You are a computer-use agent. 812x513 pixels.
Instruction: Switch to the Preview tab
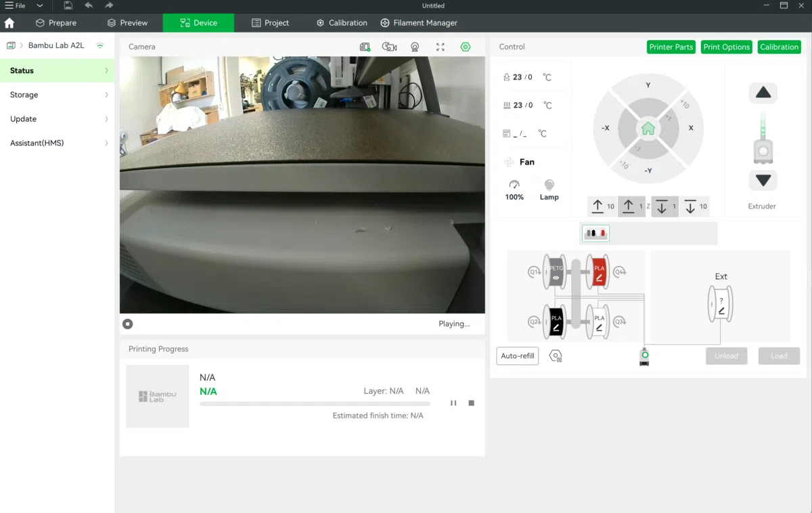[127, 23]
